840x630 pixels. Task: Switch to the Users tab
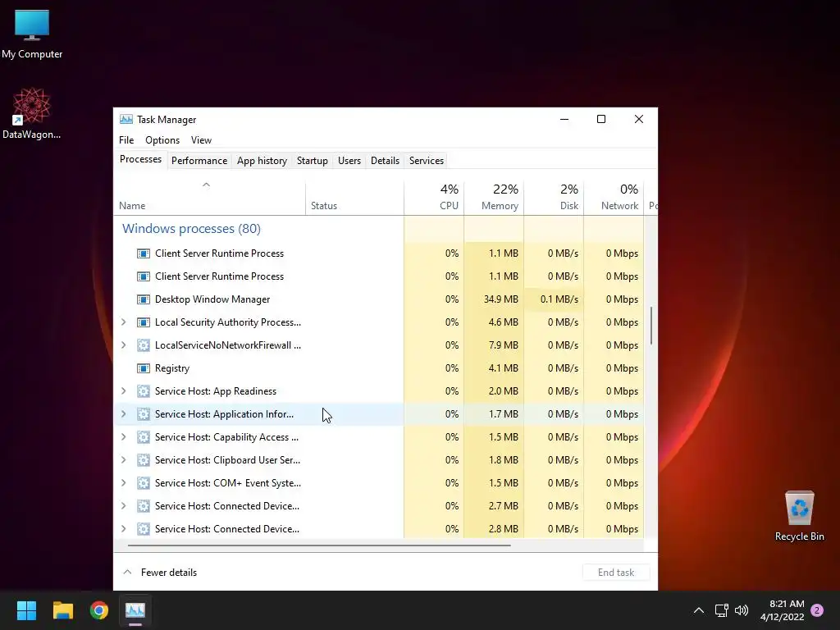pyautogui.click(x=349, y=161)
